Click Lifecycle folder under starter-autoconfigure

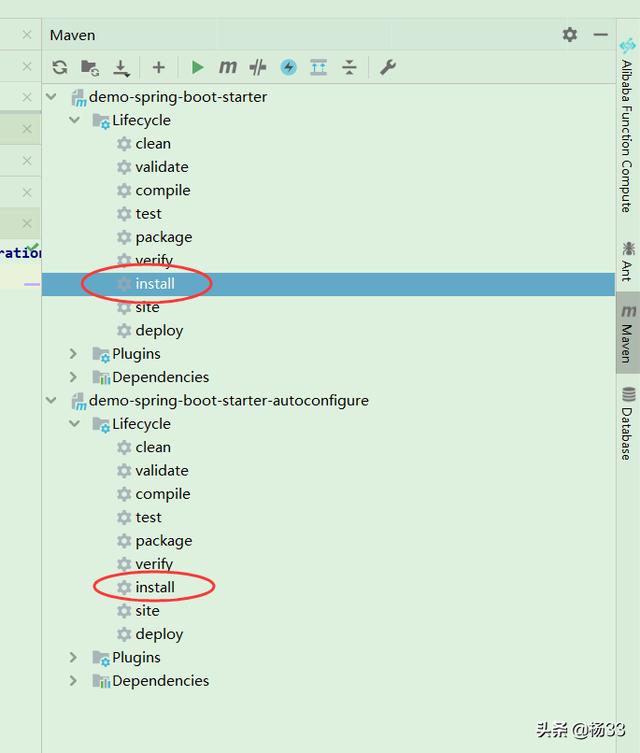pyautogui.click(x=141, y=424)
